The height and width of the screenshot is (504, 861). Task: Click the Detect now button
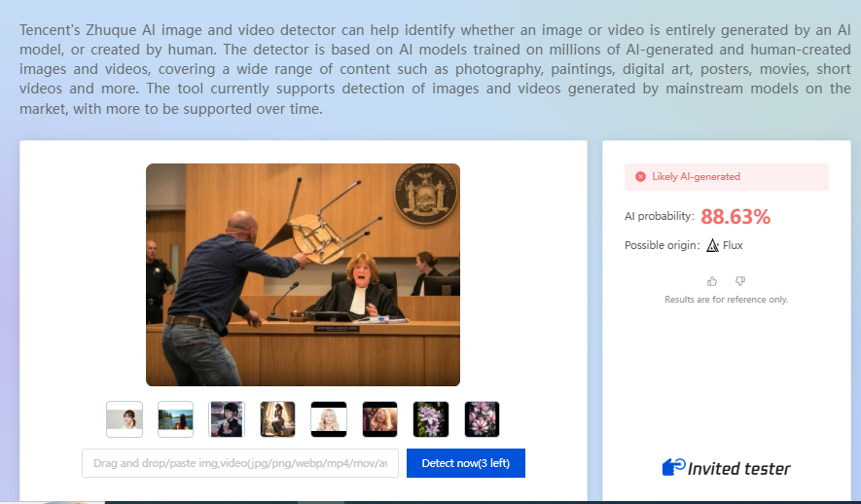coord(466,463)
